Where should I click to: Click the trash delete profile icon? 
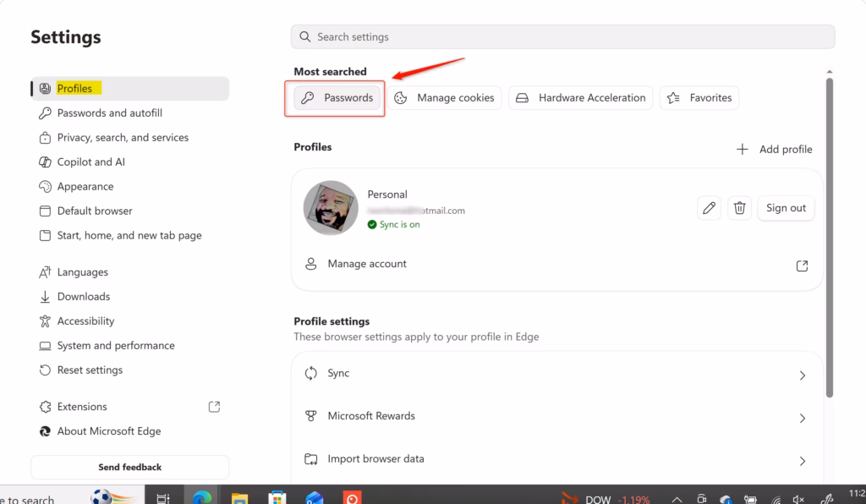(x=739, y=208)
